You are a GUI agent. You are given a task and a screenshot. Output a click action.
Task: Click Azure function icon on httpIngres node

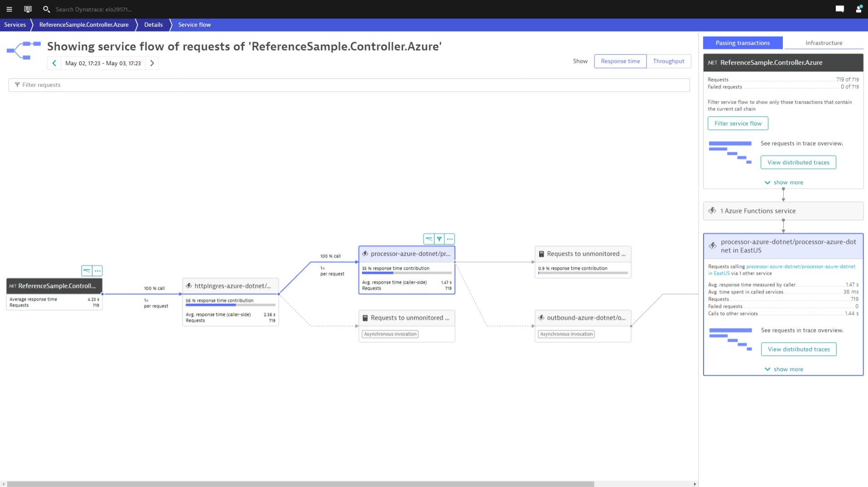189,286
